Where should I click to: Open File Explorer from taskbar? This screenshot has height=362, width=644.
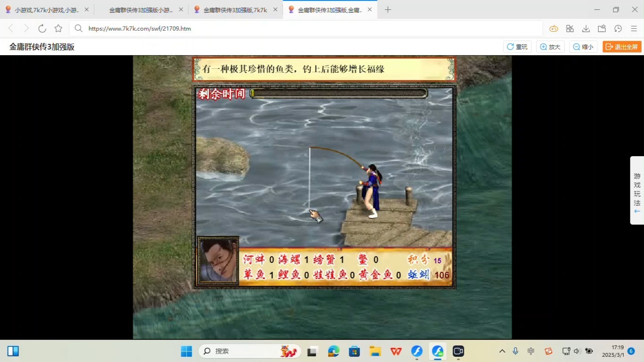click(x=375, y=351)
